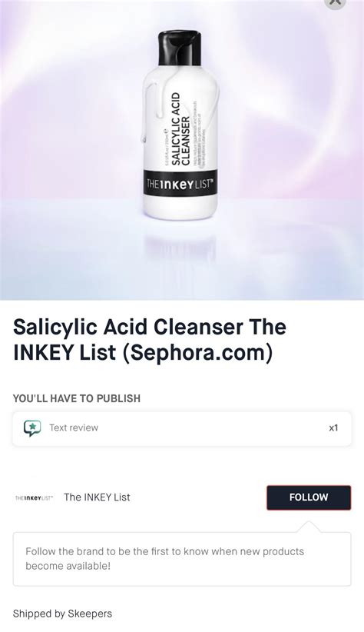Click the star speech-bubble review icon
Screen dimensions: 364x632
click(x=31, y=428)
